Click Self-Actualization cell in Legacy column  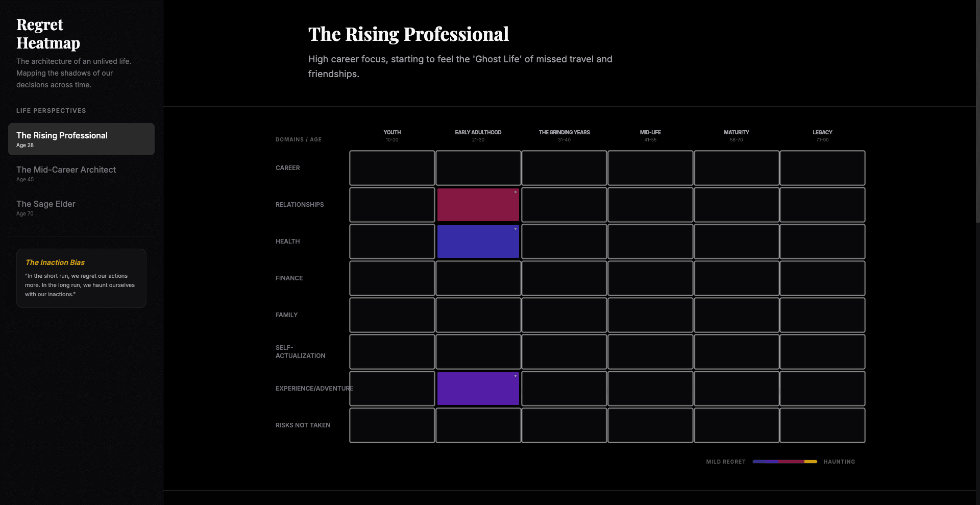click(822, 352)
